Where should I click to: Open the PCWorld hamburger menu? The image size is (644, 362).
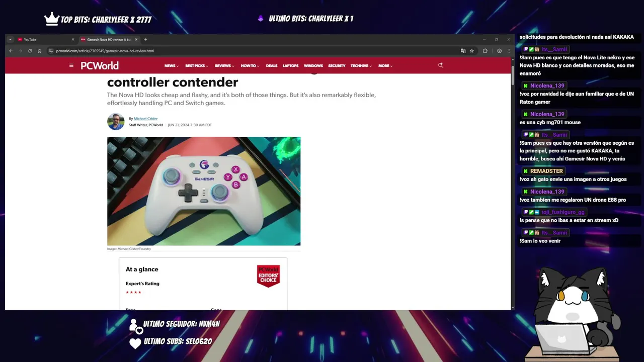pyautogui.click(x=71, y=65)
